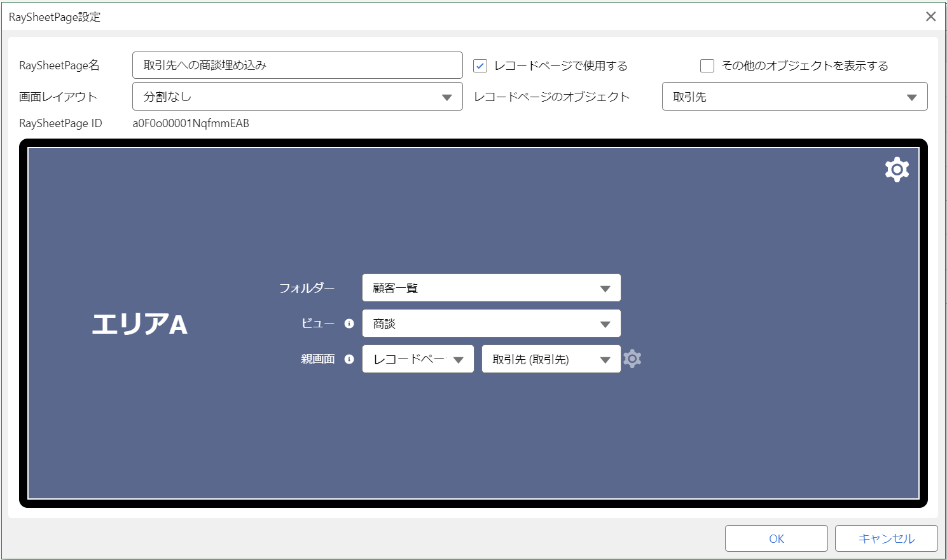Uncheck レコードページで使用する checkbox
The width and height of the screenshot is (947, 560).
pos(480,65)
